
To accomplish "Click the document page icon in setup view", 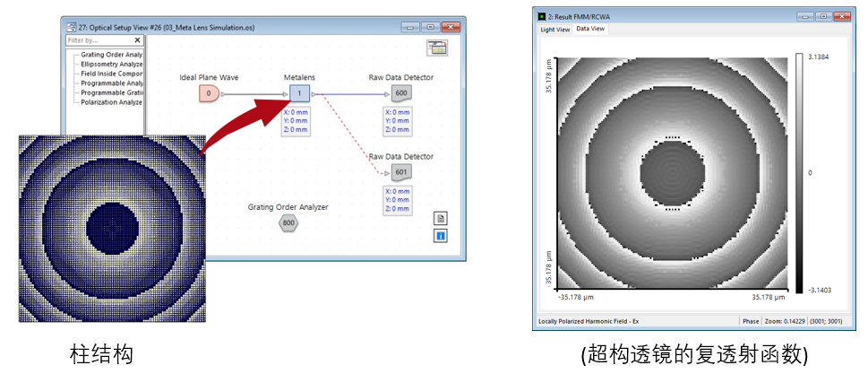I will 441,218.
